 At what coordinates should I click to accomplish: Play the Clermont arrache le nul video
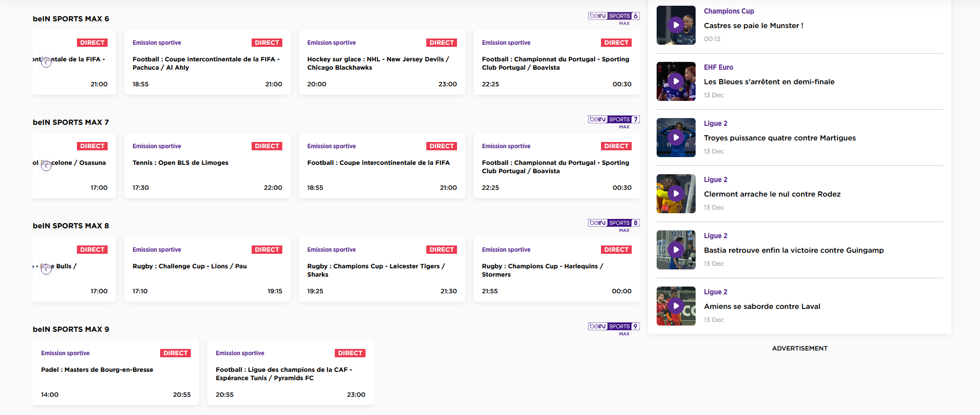(676, 193)
